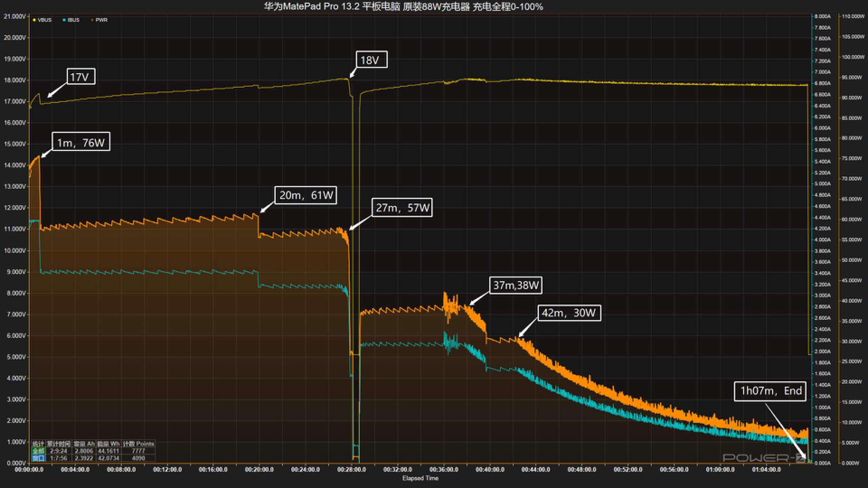Click the 00:20:00.0 time axis tick
Image resolution: width=868 pixels, height=488 pixels.
click(x=259, y=469)
